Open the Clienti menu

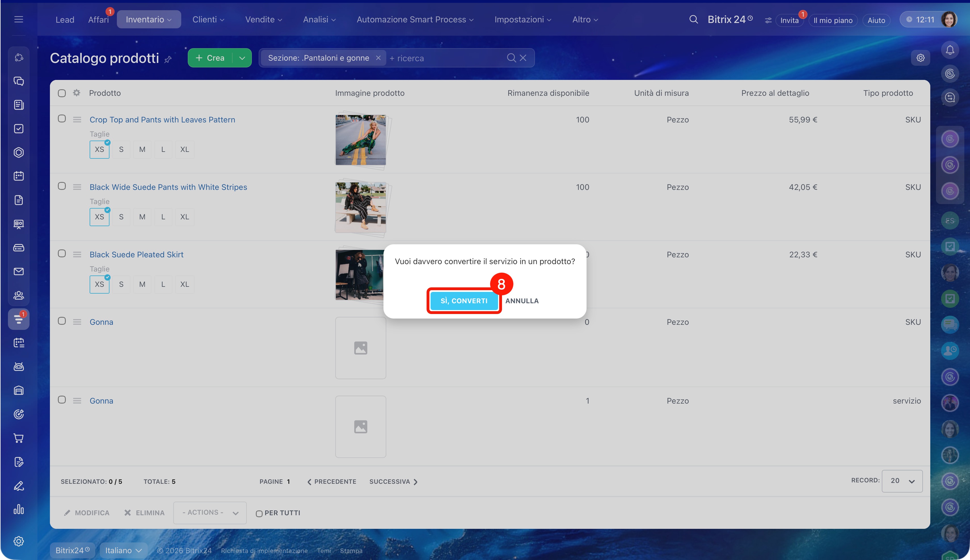tap(208, 20)
